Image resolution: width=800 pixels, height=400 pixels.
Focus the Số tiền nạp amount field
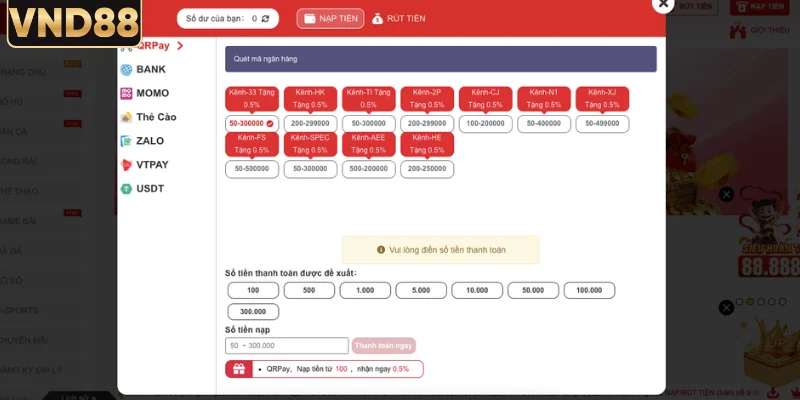tap(287, 346)
